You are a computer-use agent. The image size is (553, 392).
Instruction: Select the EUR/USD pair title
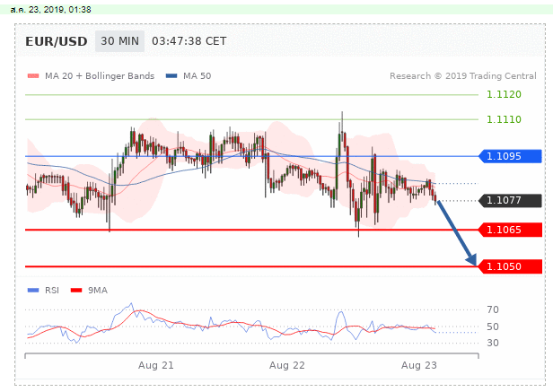tap(57, 41)
